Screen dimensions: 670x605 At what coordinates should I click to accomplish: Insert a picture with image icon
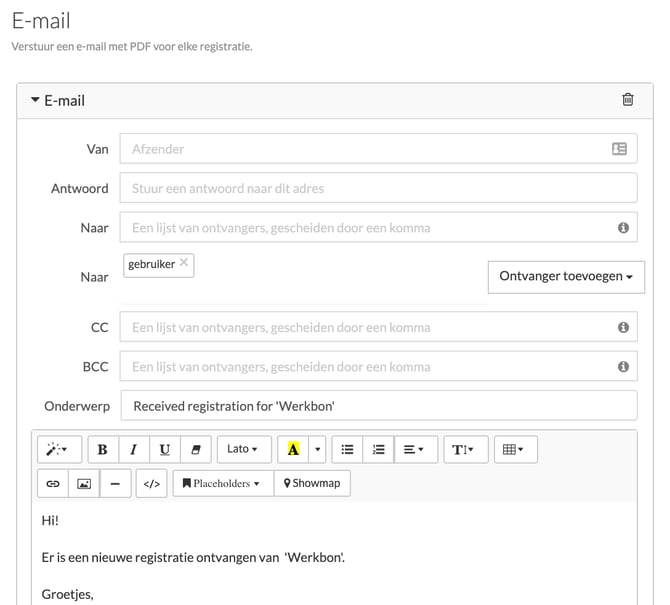(84, 484)
